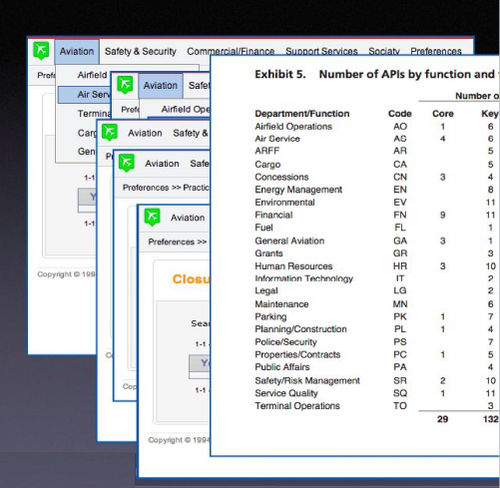Select the Maintenance row label
This screenshot has height=488, width=500.
[x=282, y=304]
